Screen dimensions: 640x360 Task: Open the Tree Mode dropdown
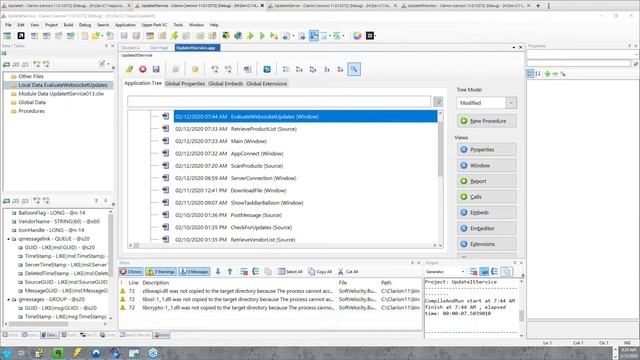[511, 103]
